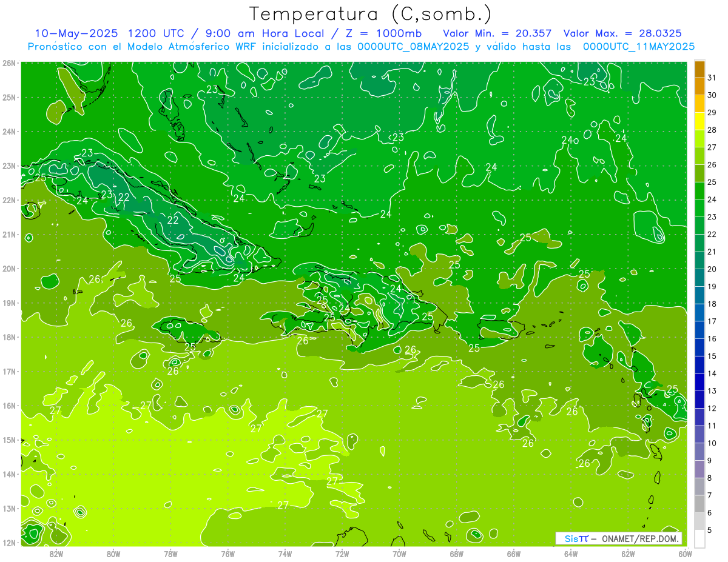The width and height of the screenshot is (728, 562).
Task: Click the "78W" longitude axis label
Action: coord(170,554)
